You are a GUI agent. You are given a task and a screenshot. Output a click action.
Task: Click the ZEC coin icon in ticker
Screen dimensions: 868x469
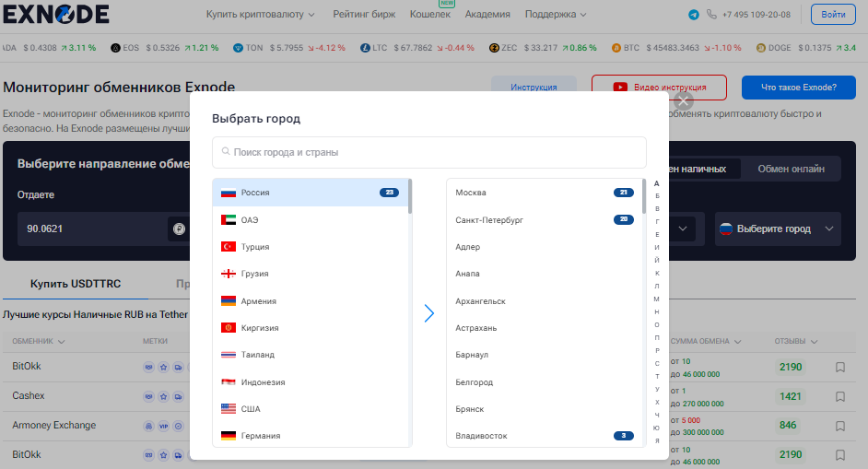[x=494, y=48]
